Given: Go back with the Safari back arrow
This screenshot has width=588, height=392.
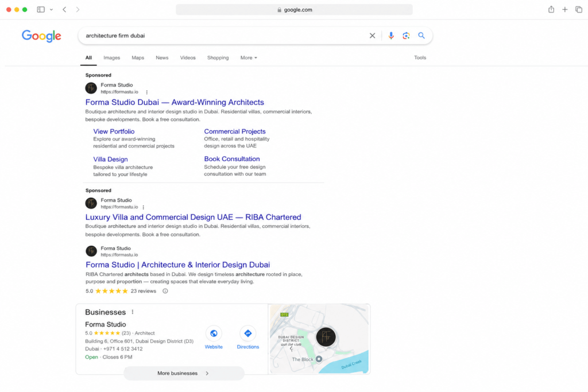Looking at the screenshot, I should coord(64,9).
